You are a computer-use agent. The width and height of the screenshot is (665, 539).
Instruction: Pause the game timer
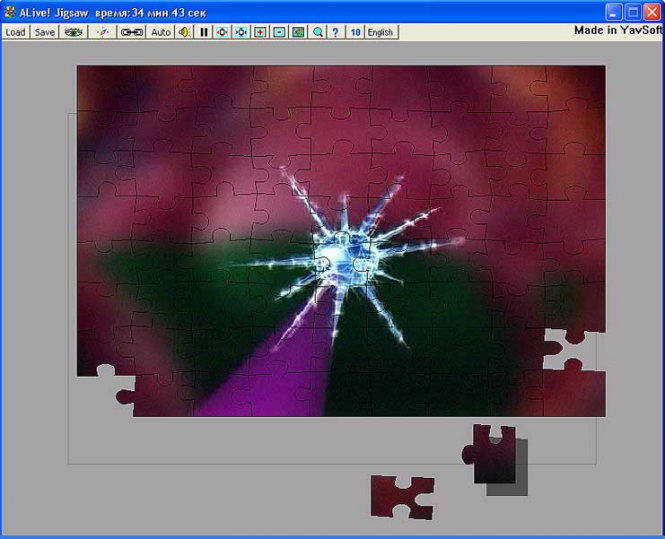(x=204, y=32)
